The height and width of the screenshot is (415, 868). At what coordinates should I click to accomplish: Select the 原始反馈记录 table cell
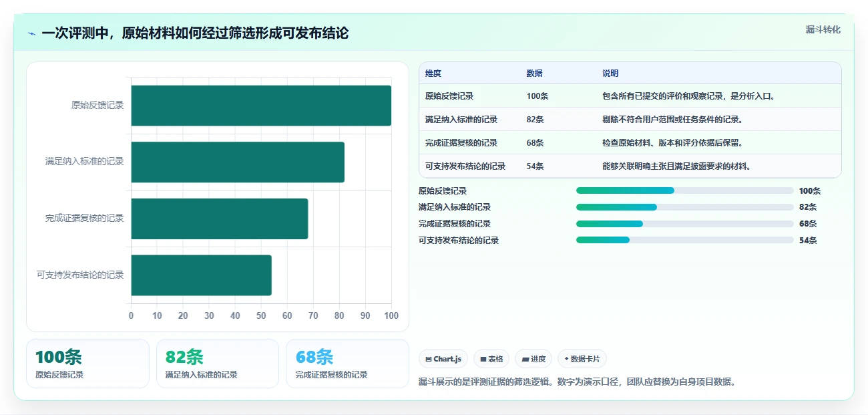(x=449, y=96)
